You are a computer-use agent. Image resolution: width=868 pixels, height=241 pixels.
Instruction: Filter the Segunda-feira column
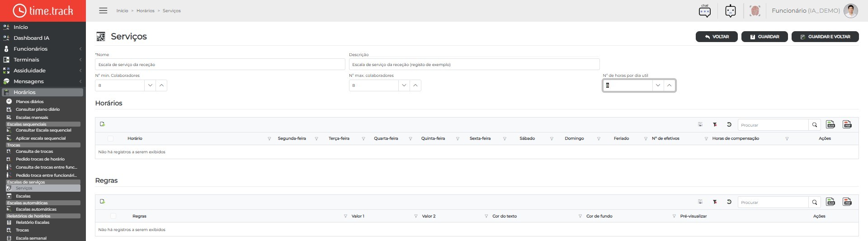(316, 139)
